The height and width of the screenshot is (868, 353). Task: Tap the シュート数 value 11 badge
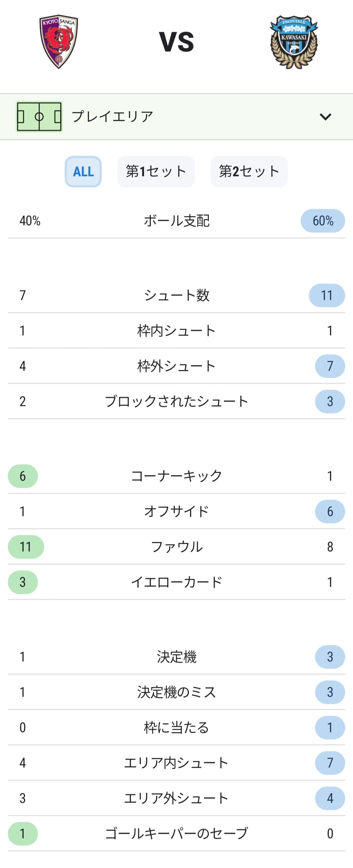pos(327,296)
